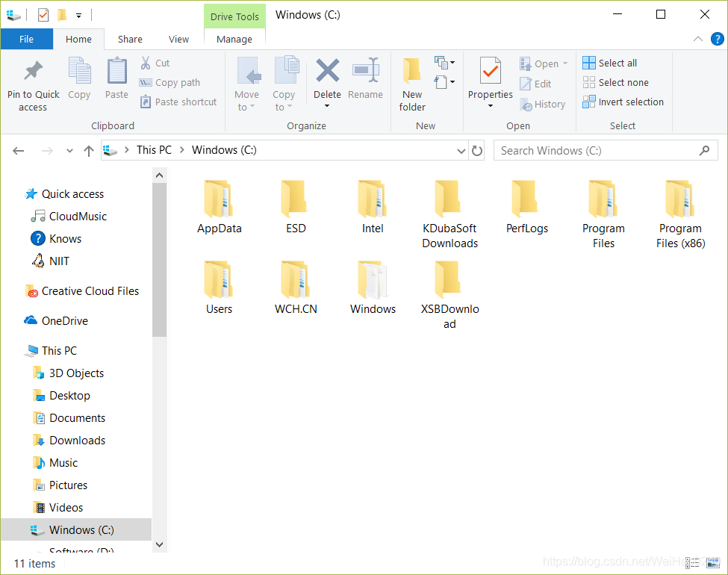Click the search magnifier icon
Image resolution: width=728 pixels, height=575 pixels.
[704, 151]
